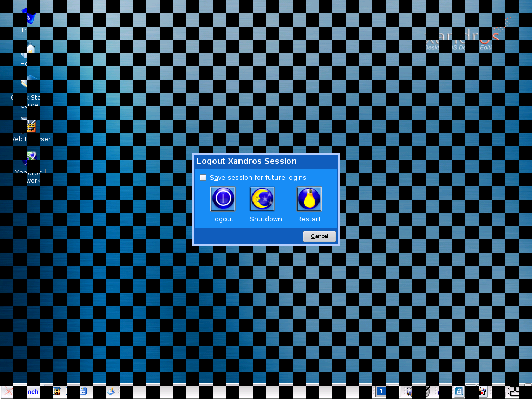This screenshot has width=532, height=399.
Task: Click the Logout text label
Action: [x=222, y=219]
